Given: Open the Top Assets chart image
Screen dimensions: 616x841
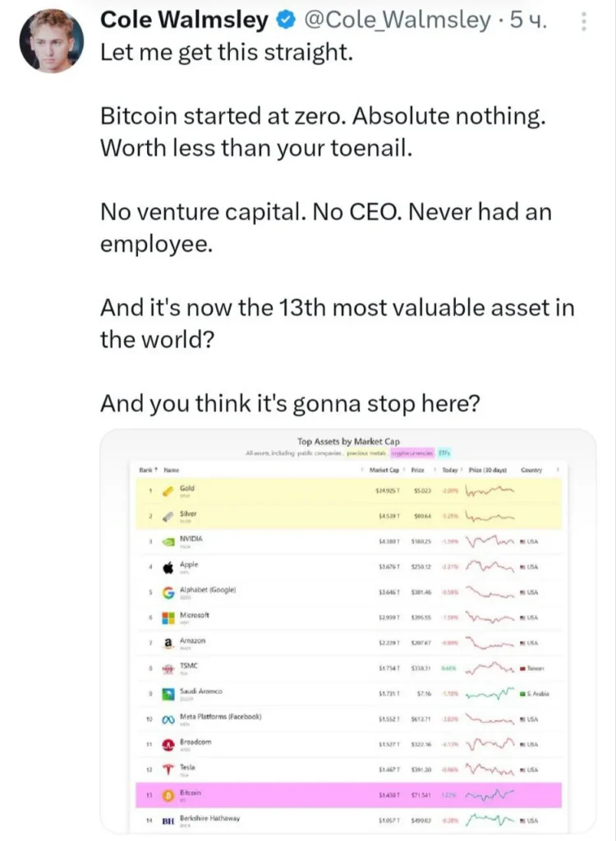Looking at the screenshot, I should click(x=347, y=632).
